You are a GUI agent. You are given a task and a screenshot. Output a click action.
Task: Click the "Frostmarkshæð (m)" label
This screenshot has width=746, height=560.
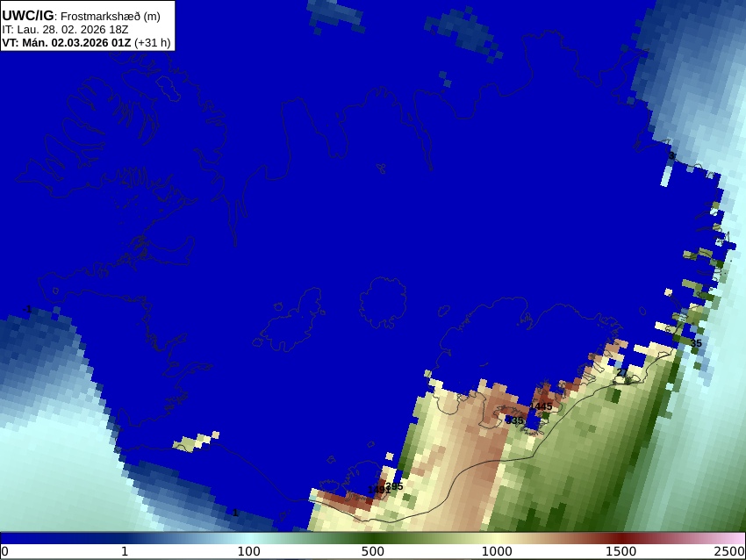(x=111, y=16)
